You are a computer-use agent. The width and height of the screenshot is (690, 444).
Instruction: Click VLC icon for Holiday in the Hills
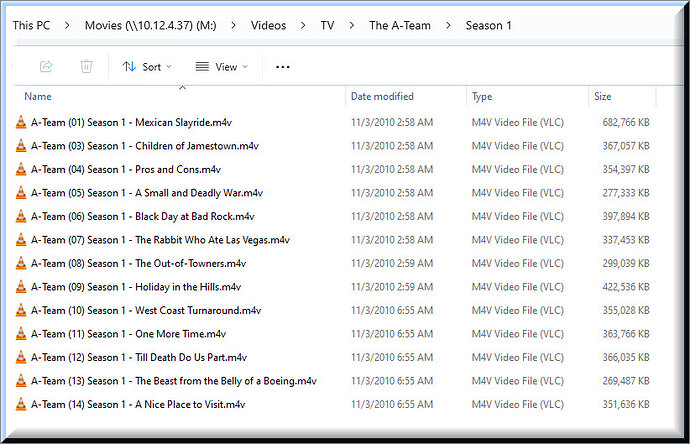21,287
